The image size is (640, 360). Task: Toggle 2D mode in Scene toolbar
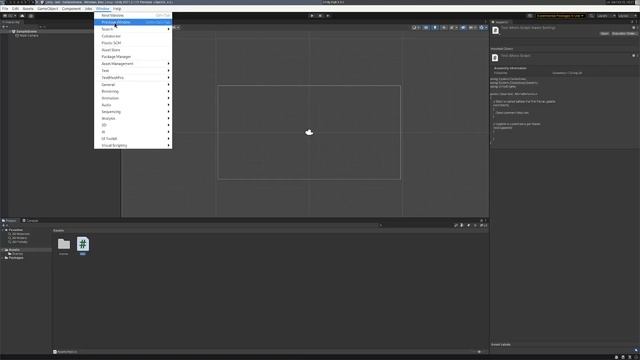(426, 27)
